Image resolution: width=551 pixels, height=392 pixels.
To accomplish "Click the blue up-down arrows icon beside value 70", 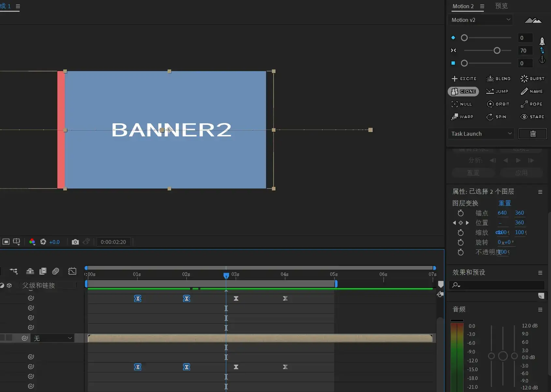I will [542, 50].
